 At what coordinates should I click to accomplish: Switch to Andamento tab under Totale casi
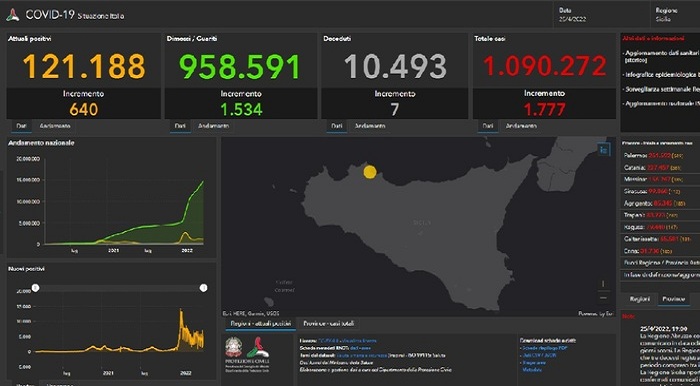(521, 126)
